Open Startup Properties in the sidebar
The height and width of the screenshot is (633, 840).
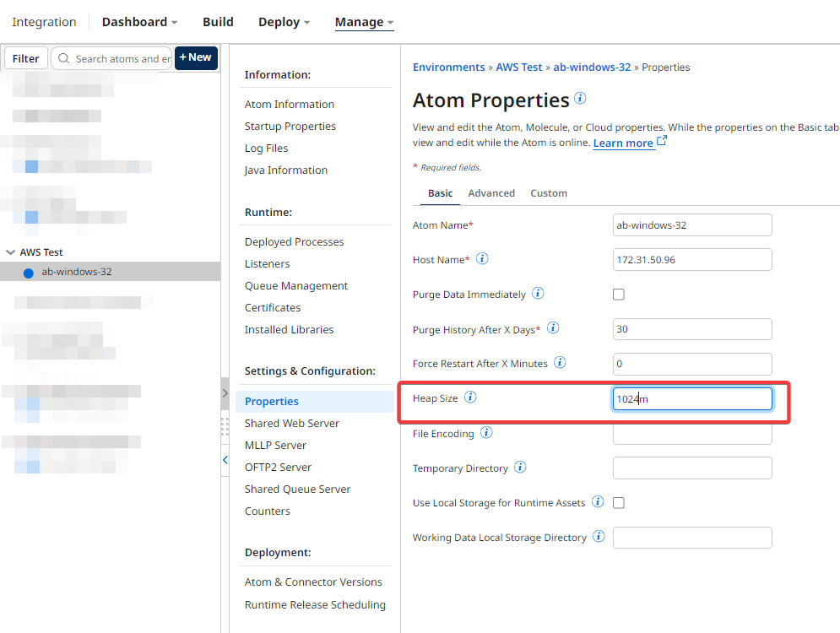(x=290, y=127)
